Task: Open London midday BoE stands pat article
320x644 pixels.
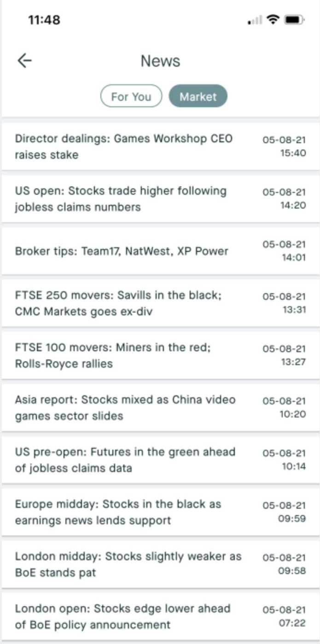Action: click(x=128, y=564)
